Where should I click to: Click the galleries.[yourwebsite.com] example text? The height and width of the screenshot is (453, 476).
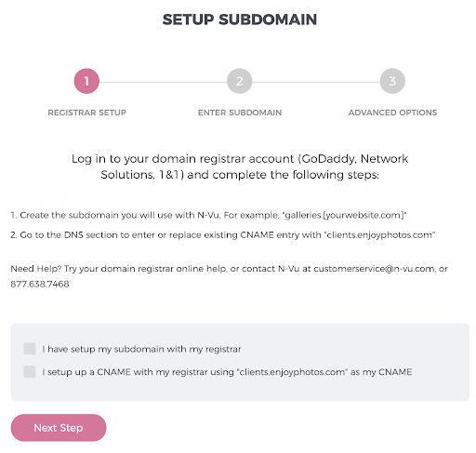(344, 215)
